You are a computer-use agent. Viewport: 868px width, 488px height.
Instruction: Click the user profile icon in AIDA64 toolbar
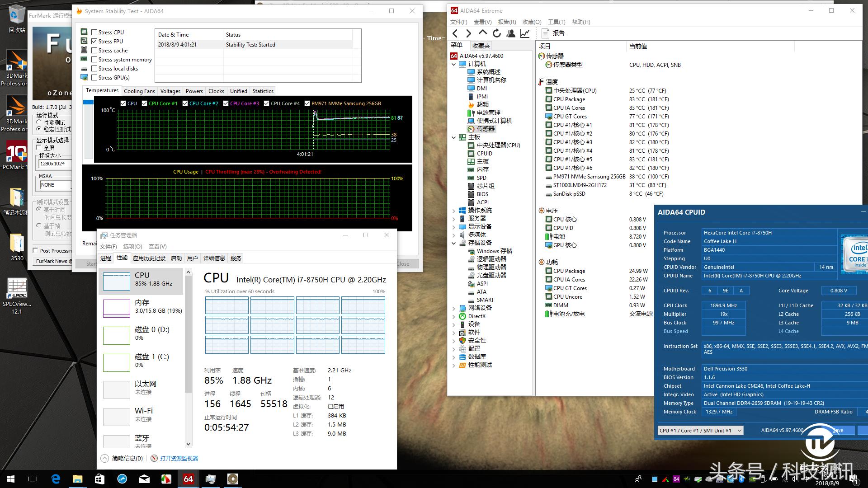pyautogui.click(x=511, y=33)
